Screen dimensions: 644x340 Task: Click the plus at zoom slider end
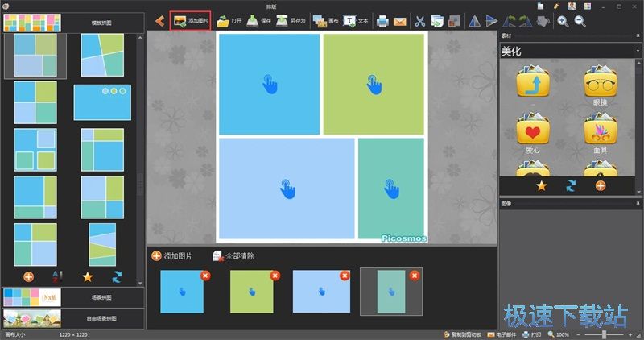(630, 335)
